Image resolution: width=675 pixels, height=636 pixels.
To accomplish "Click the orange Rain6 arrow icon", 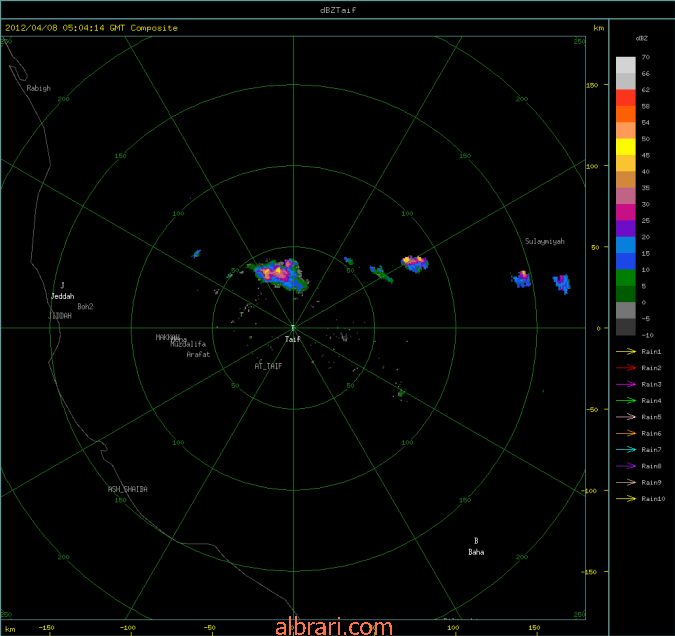I will (626, 433).
